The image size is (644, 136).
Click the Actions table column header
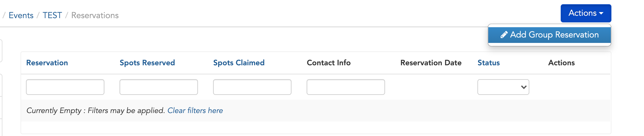561,63
